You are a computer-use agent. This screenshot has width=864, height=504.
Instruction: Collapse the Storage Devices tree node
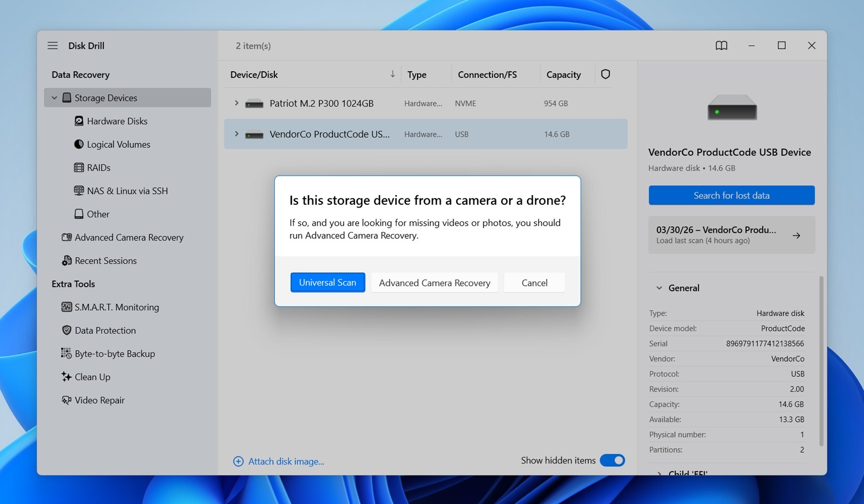tap(54, 98)
